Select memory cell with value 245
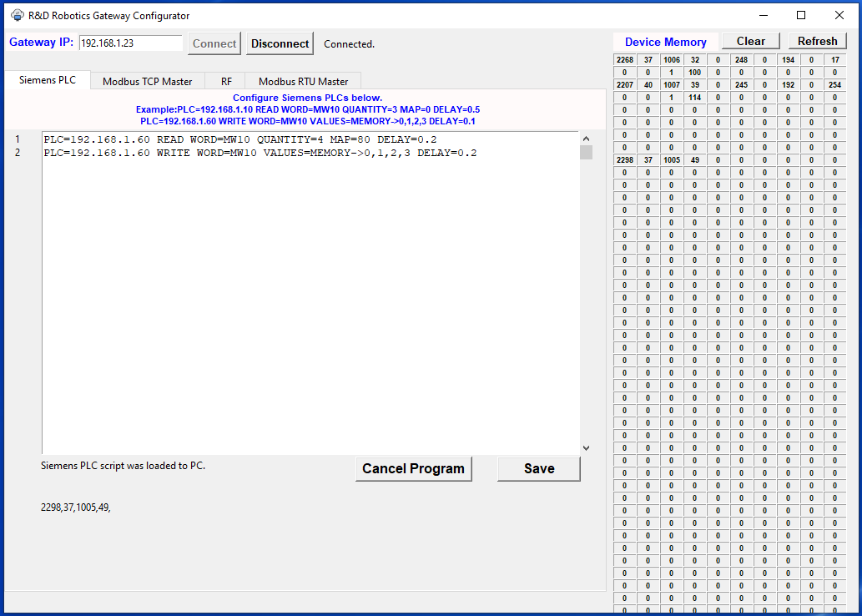This screenshot has height=616, width=862. (741, 84)
